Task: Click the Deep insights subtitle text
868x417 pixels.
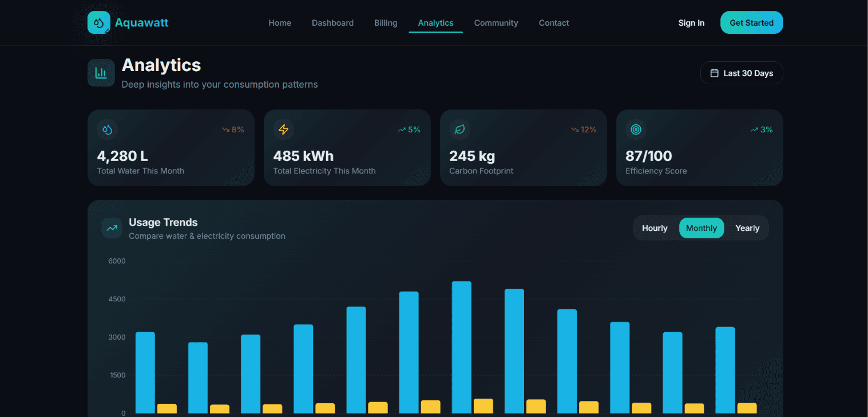Action: click(x=220, y=84)
